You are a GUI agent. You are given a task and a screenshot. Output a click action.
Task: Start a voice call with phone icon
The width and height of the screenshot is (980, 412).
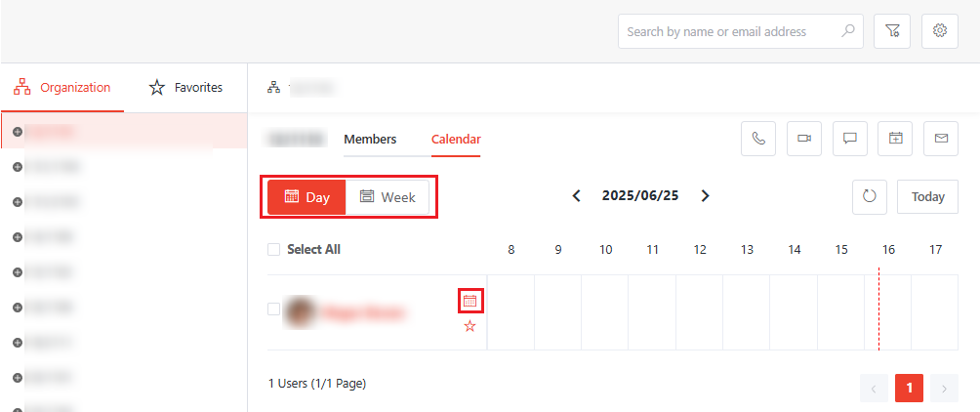[759, 139]
